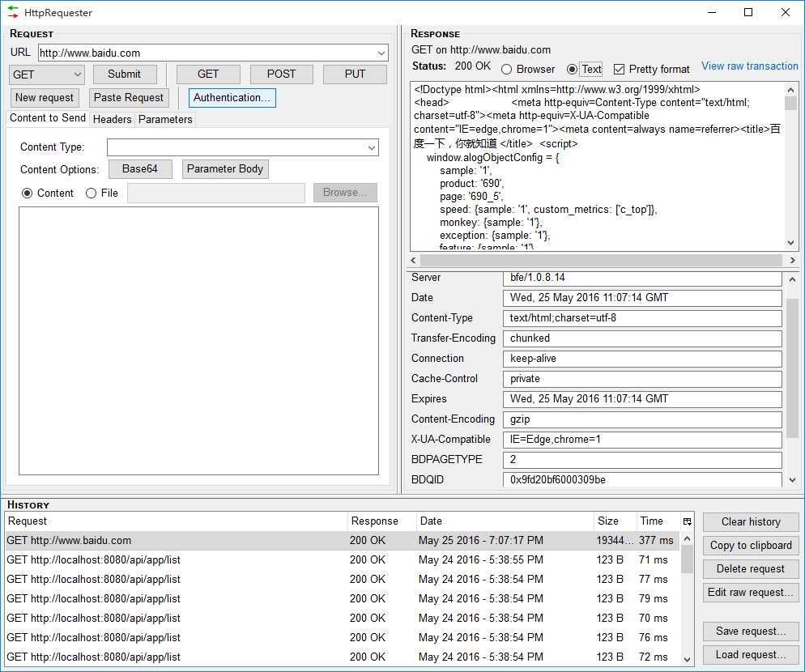Viewport: 805px width, 672px height.
Task: Choose the Content radio option
Action: coord(28,193)
